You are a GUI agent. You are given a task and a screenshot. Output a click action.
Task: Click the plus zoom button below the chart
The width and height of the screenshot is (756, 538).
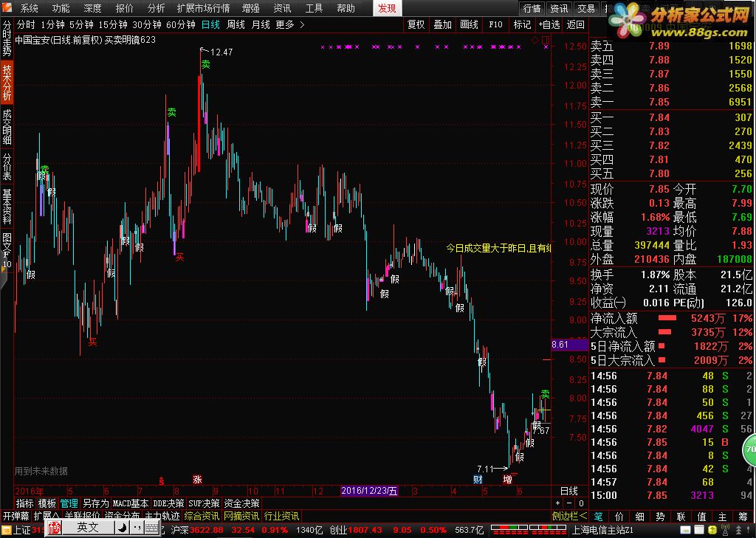click(x=558, y=503)
